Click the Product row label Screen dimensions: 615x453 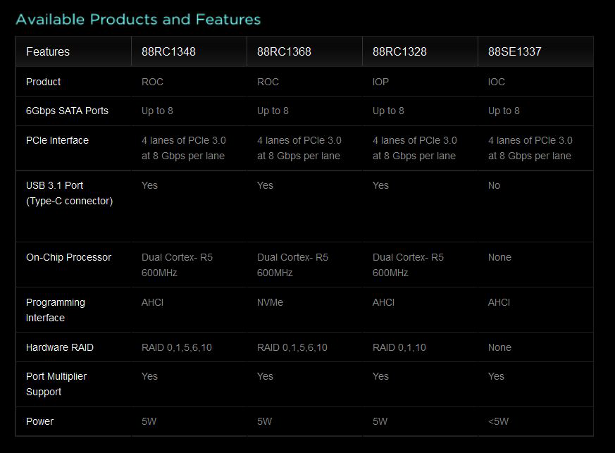pyautogui.click(x=43, y=82)
